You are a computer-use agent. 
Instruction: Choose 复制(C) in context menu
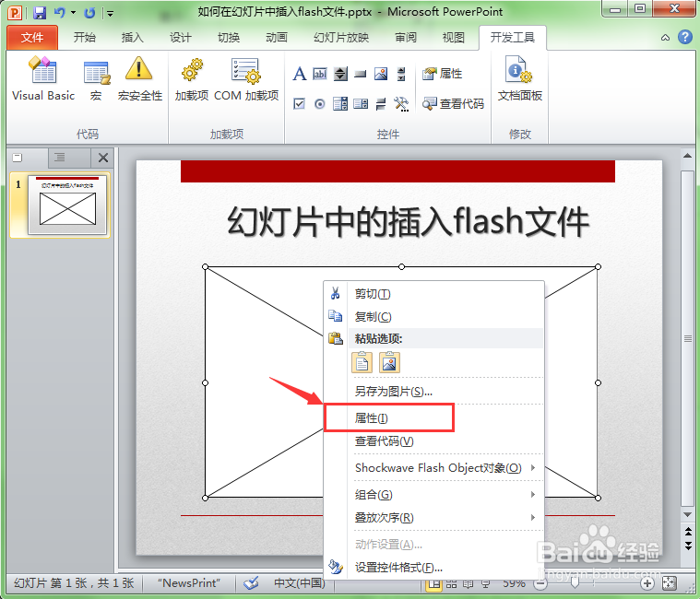click(433, 317)
